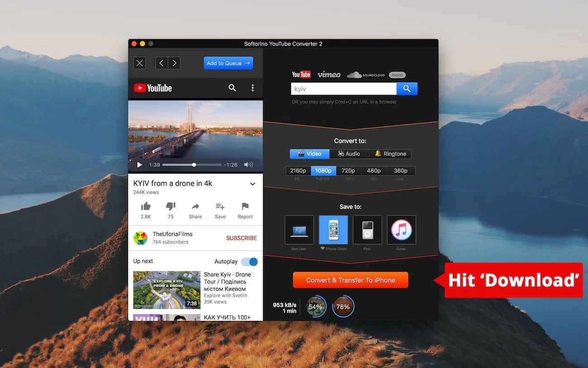Click the blue search magnifier icon
Image resolution: width=588 pixels, height=368 pixels.
tap(407, 88)
